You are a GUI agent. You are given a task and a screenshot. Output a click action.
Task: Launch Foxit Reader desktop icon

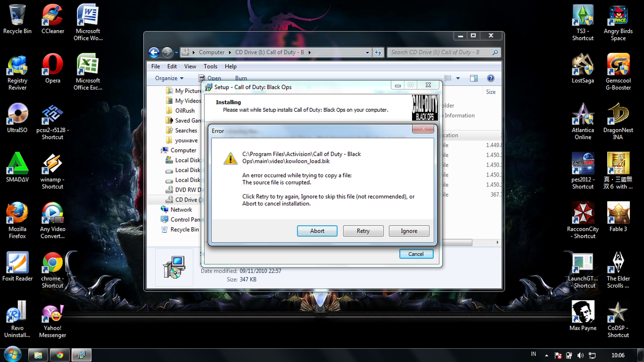click(17, 266)
